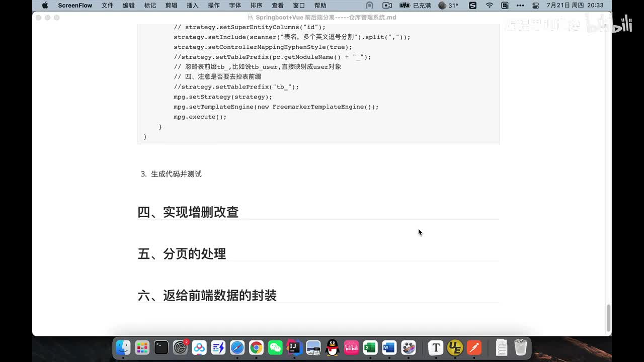Open the 查看 menu
This screenshot has height=362, width=644.
coord(278,6)
